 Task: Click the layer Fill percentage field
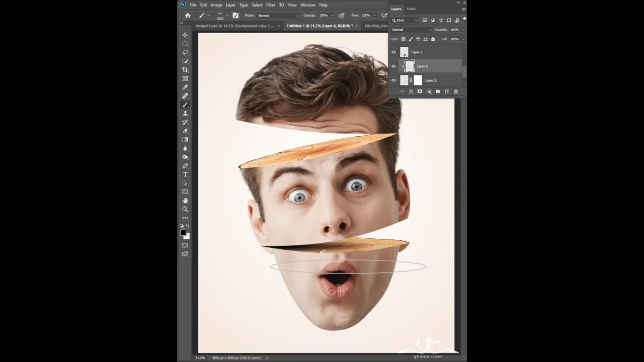coord(454,39)
